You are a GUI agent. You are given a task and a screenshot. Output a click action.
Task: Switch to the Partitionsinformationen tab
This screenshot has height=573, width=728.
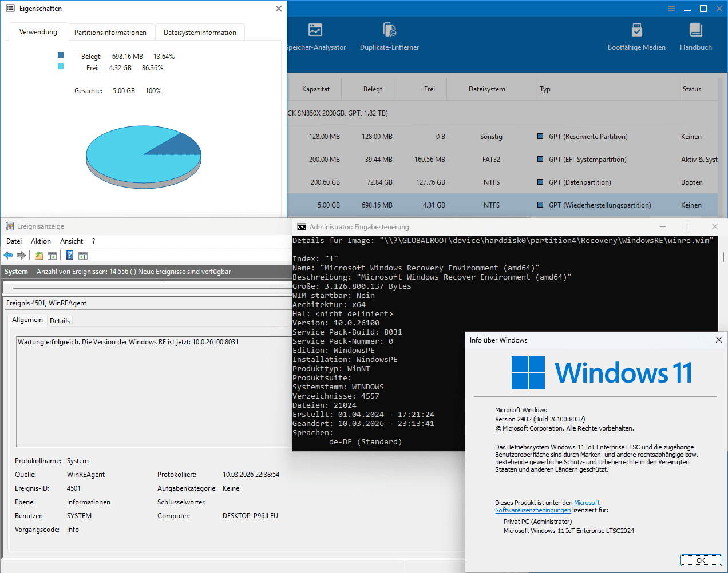click(110, 33)
